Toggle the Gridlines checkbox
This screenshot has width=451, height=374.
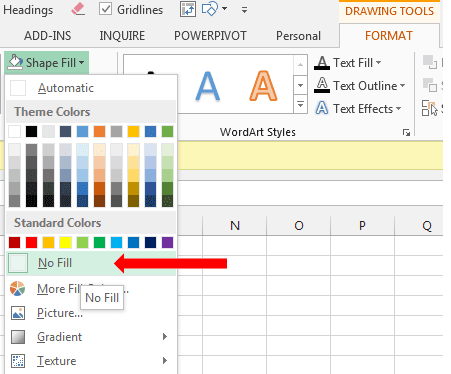tap(105, 9)
